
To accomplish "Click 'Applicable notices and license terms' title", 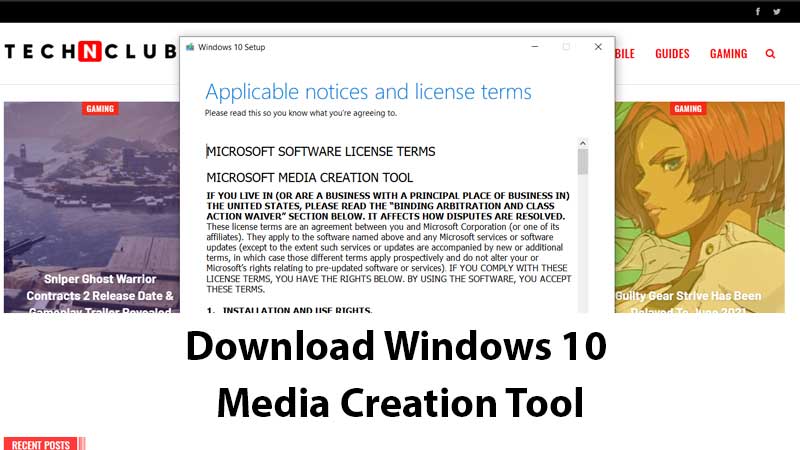I will coord(368,92).
